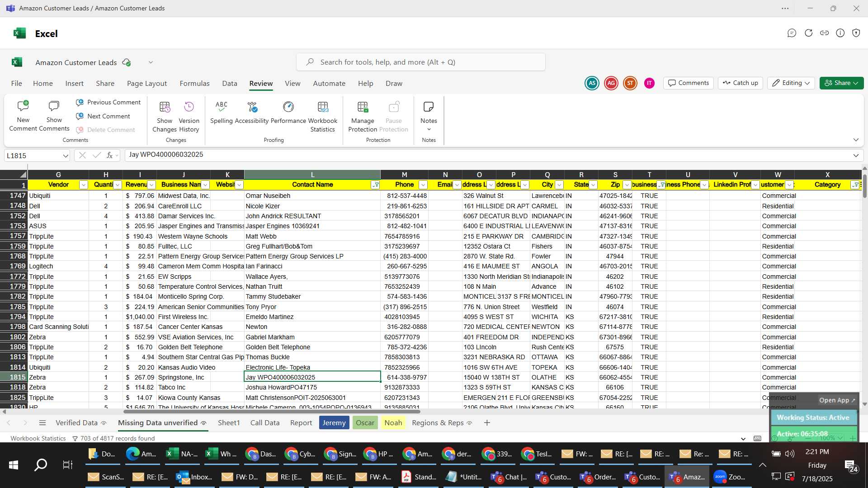Viewport: 868px width, 488px height.
Task: Open Contact Name filter dropdown
Action: point(375,185)
